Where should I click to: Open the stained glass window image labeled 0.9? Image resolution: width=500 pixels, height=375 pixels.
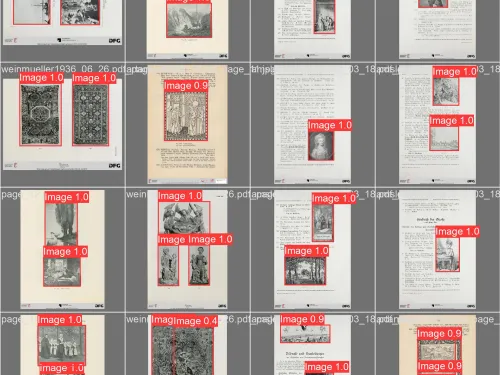[x=186, y=116]
